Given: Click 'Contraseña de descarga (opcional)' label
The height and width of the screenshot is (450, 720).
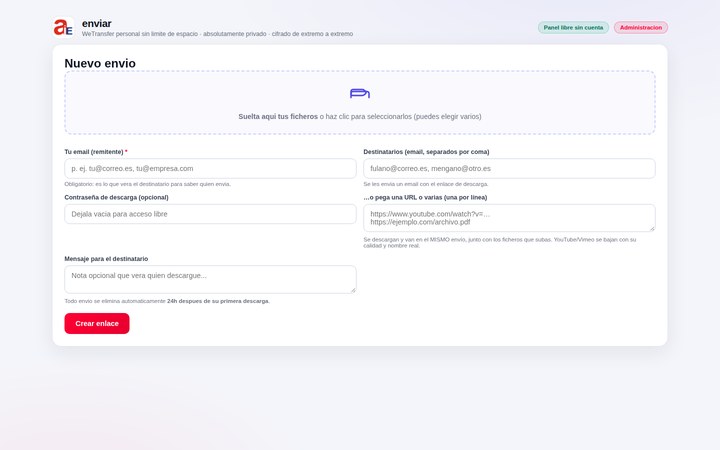Looking at the screenshot, I should 116,197.
